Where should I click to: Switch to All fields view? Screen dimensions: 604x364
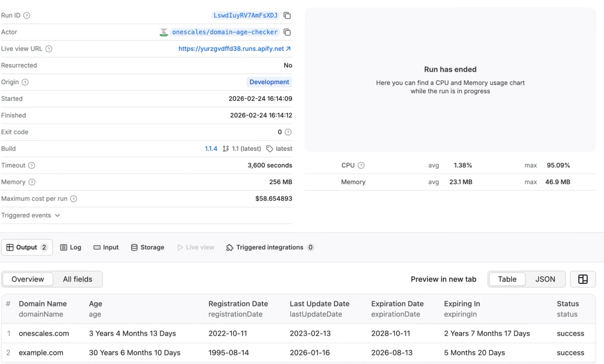pyautogui.click(x=77, y=279)
